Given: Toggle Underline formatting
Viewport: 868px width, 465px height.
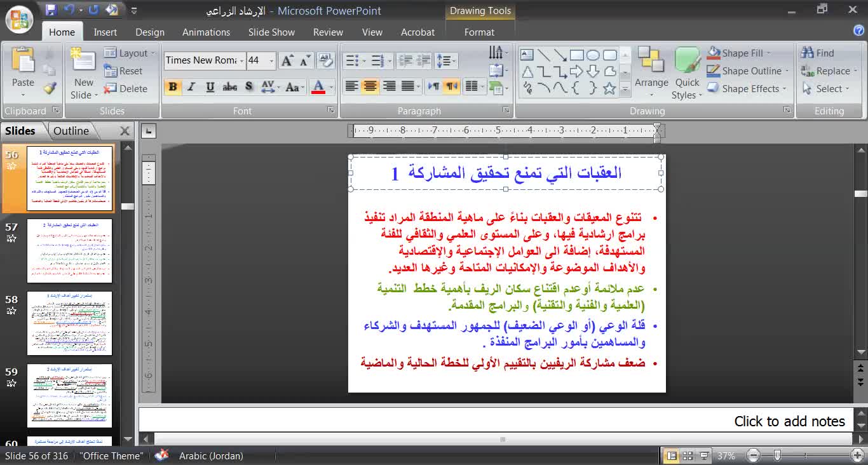Looking at the screenshot, I should coord(210,86).
